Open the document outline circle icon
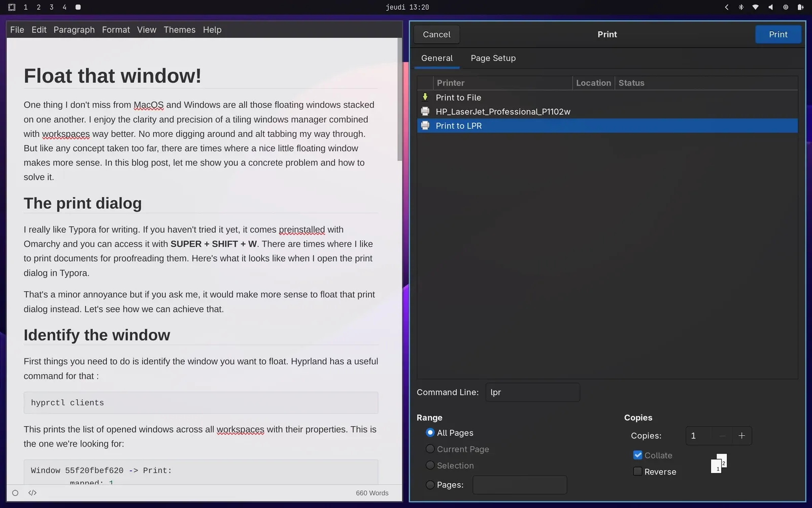Screen dimensions: 812x508 [15, 492]
